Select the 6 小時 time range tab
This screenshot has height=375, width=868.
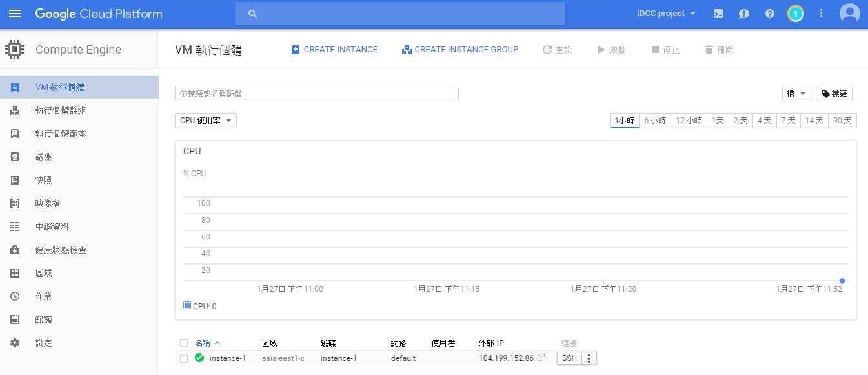coord(655,121)
